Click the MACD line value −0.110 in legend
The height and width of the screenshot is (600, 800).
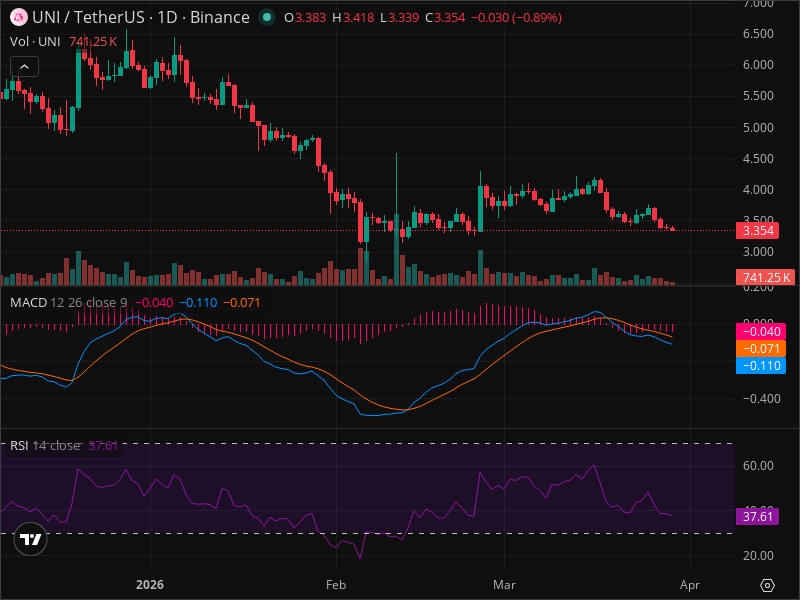point(198,303)
